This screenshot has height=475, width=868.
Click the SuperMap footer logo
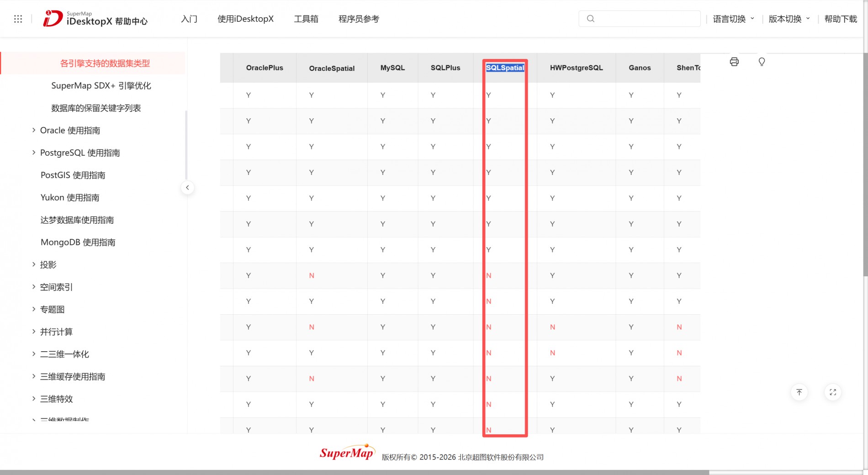coord(347,452)
